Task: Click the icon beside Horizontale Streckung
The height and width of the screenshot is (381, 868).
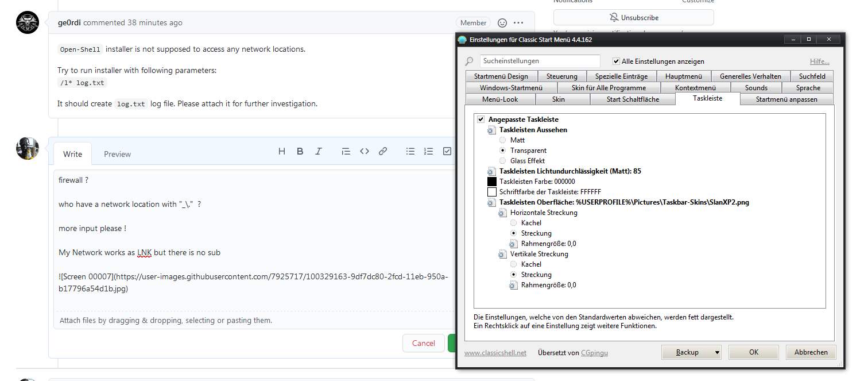Action: coord(502,213)
